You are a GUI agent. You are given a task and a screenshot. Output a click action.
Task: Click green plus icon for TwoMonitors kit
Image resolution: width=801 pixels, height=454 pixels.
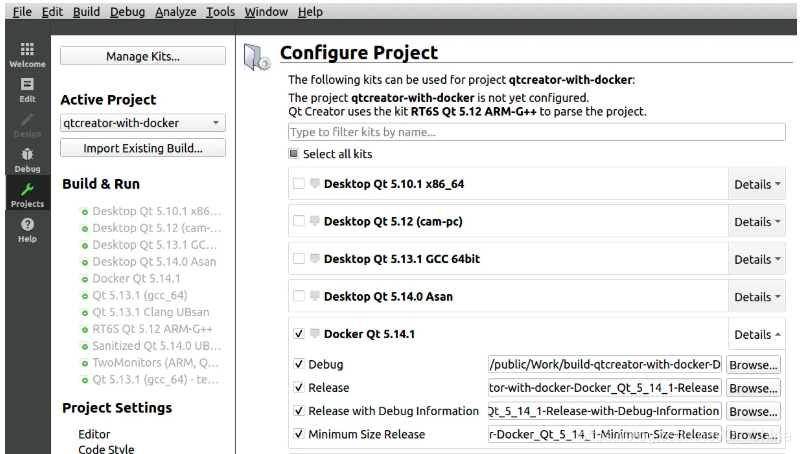(x=85, y=364)
